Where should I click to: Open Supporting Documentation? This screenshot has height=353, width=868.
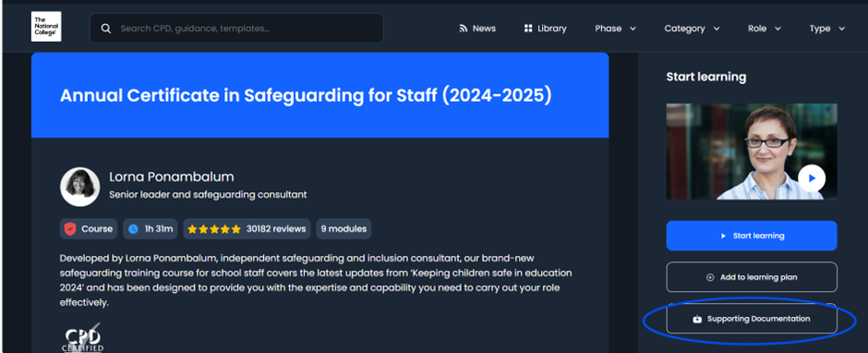coord(752,319)
